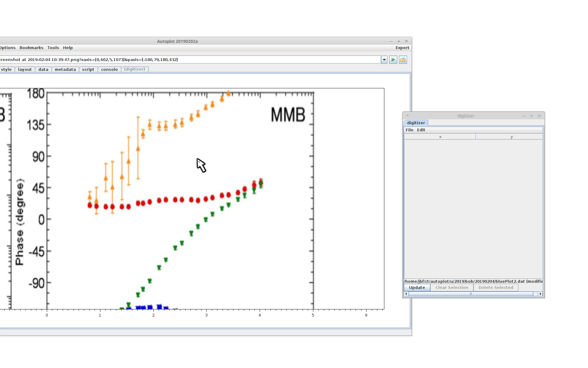Open the Options menu
The height and width of the screenshot is (368, 588).
coord(7,48)
